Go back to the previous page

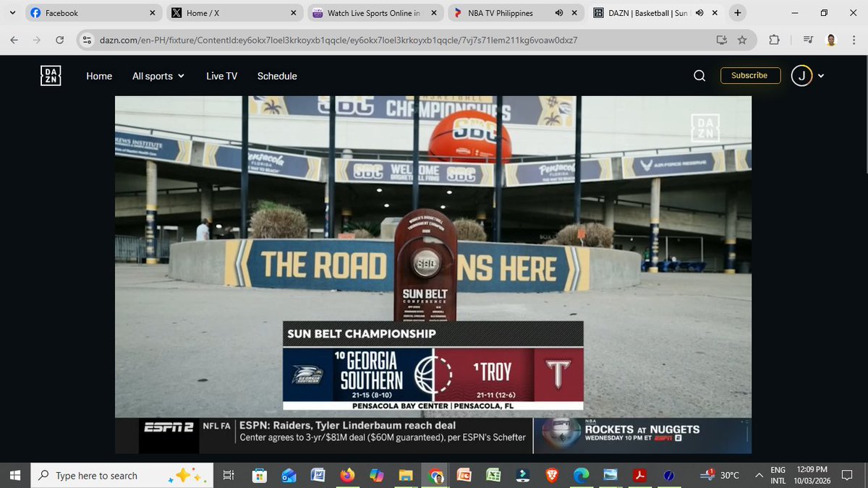(x=14, y=40)
